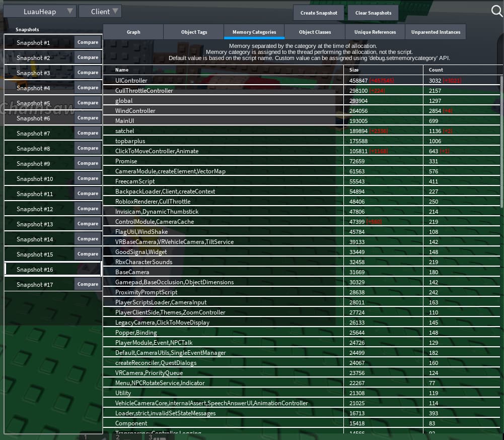This screenshot has height=440, width=504.
Task: Compare with Snapshot #3
Action: (x=88, y=73)
